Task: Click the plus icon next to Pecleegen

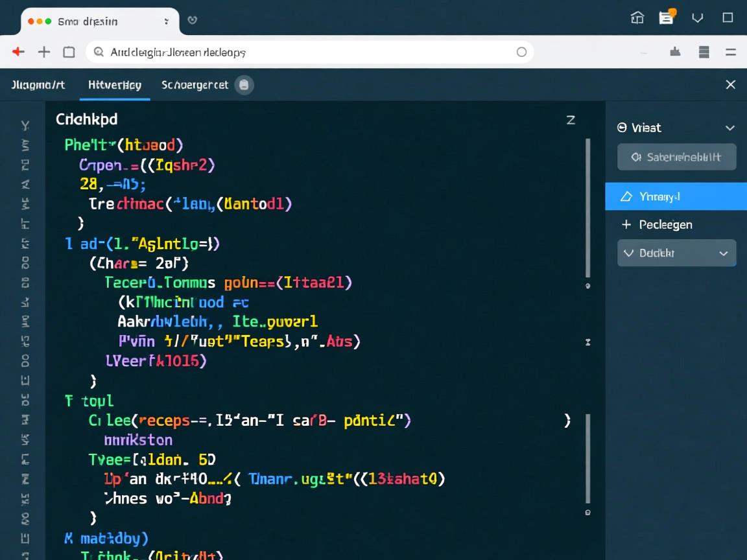Action: point(626,224)
